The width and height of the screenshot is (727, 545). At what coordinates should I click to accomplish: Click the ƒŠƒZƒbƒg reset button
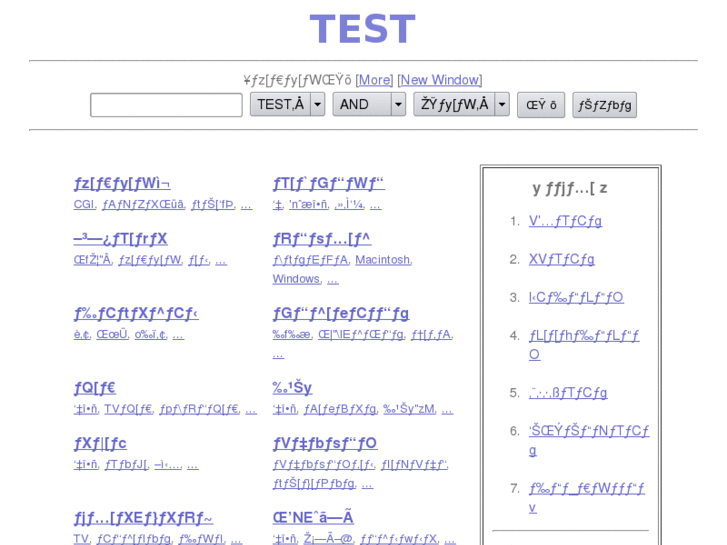605,105
